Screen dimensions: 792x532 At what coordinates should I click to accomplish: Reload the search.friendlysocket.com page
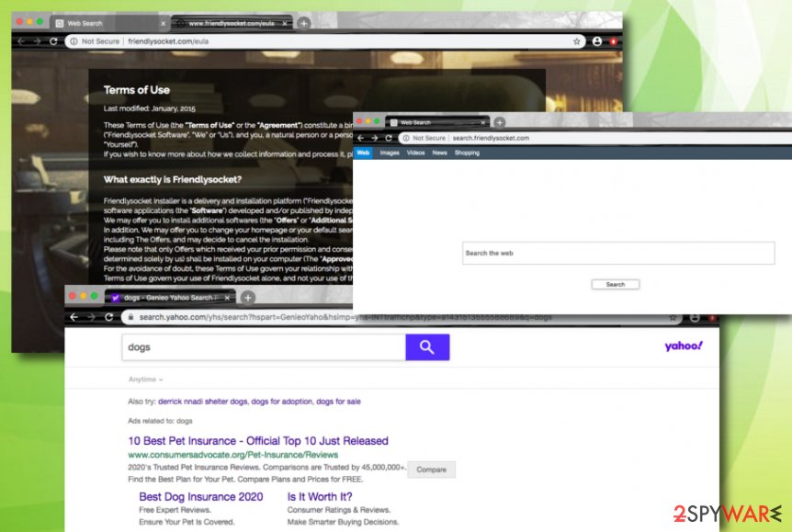click(389, 138)
